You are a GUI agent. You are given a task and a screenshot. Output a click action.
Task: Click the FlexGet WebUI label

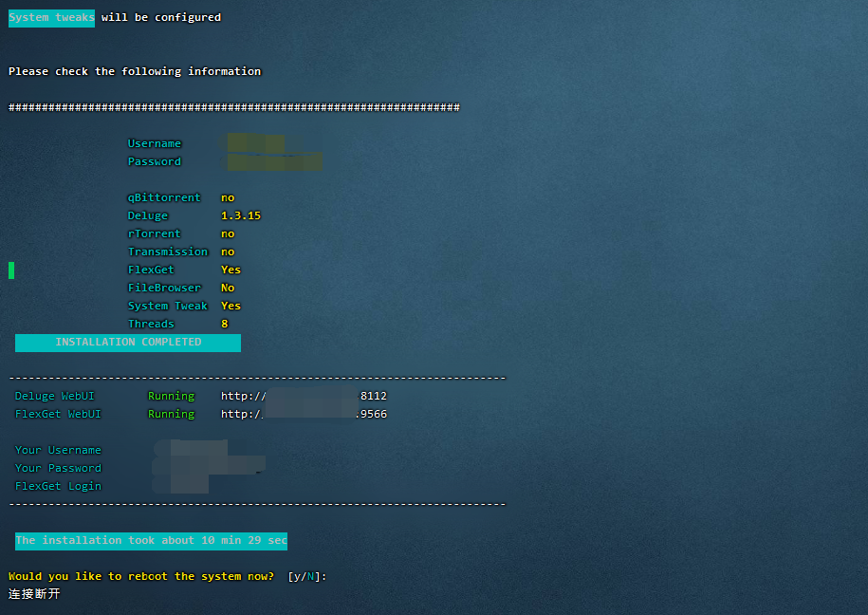[58, 414]
